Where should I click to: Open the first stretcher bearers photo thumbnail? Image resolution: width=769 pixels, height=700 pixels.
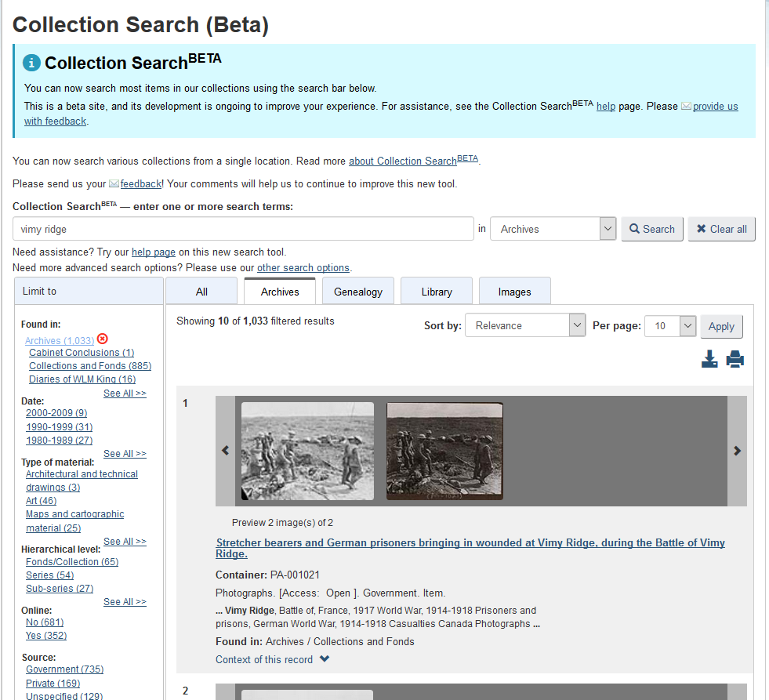pos(307,451)
